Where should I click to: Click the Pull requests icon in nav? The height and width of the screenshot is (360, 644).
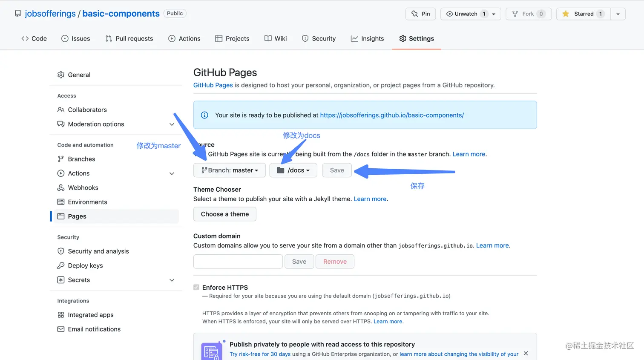[x=109, y=38]
